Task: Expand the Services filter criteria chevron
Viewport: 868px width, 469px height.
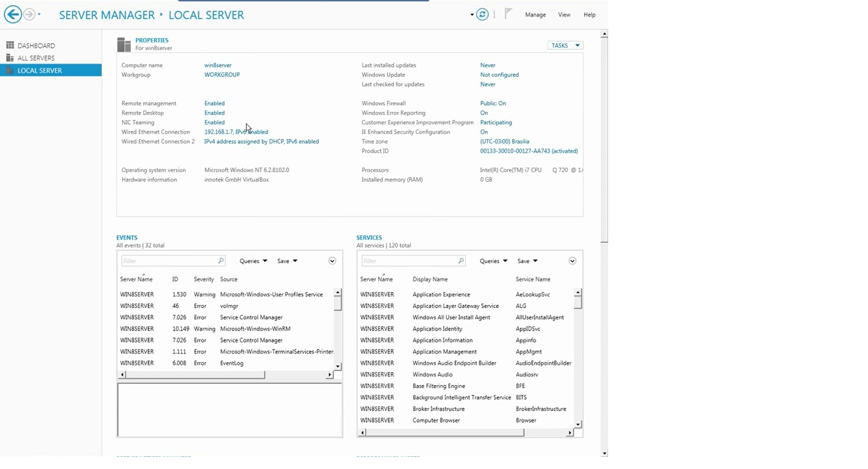Action: [x=572, y=261]
